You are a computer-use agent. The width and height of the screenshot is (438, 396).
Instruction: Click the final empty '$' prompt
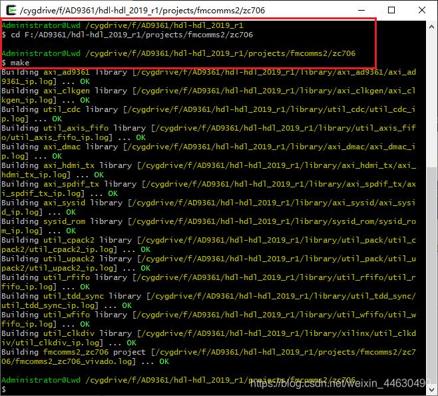point(4,389)
